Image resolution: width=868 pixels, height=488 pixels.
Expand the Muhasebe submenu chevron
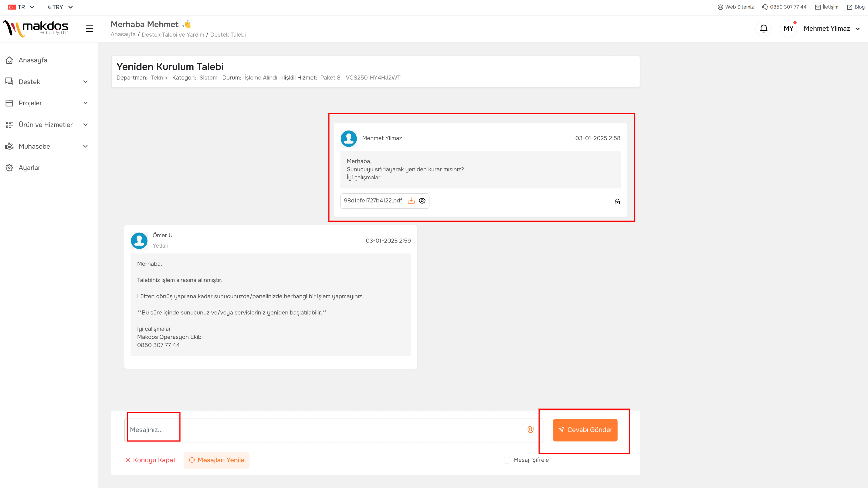(x=86, y=146)
